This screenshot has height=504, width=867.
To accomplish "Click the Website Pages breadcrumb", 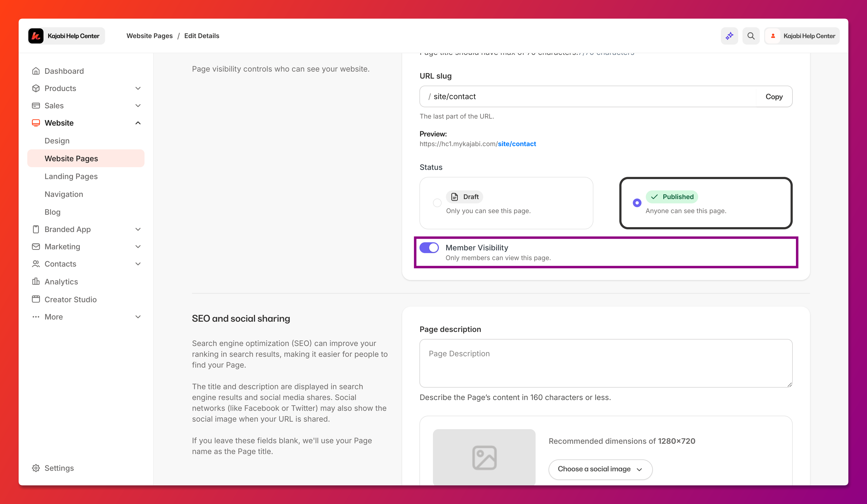I will 149,36.
